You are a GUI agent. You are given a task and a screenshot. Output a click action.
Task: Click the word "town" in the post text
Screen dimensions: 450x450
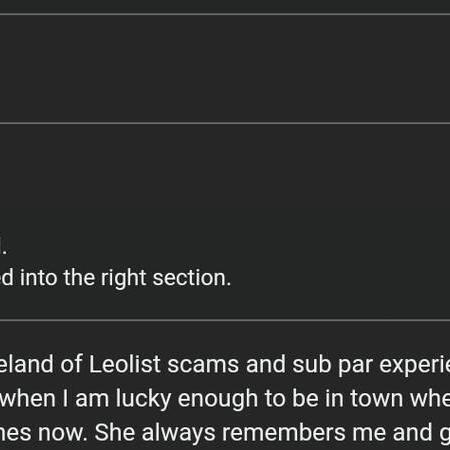[x=376, y=399]
